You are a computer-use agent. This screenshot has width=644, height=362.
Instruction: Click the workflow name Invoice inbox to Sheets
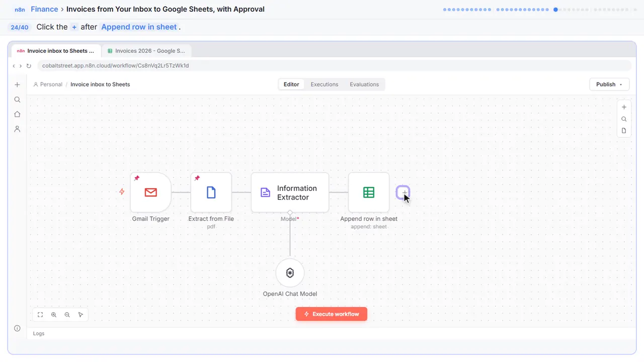(100, 84)
